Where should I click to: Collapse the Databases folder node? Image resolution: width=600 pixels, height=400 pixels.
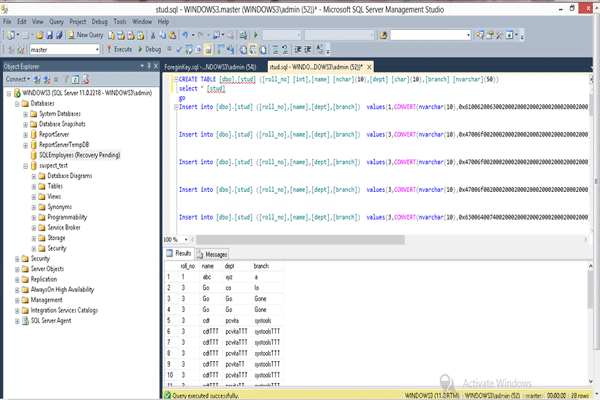click(x=17, y=103)
